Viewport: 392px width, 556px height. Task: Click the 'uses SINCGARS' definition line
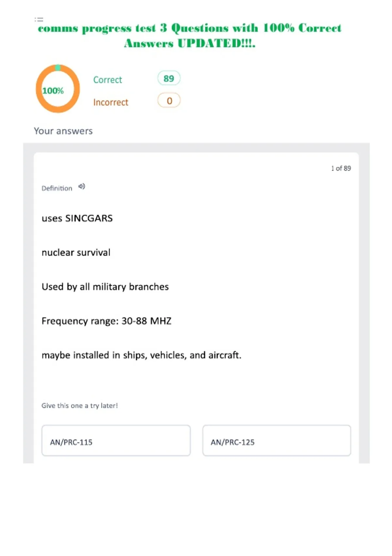click(x=77, y=218)
